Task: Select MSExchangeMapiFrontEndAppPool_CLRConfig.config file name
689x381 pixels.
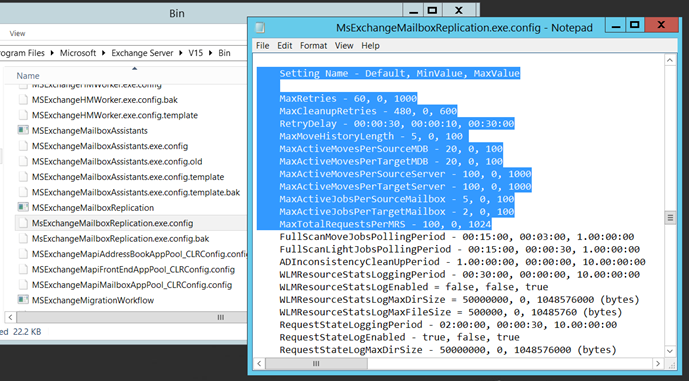Action: [x=133, y=269]
